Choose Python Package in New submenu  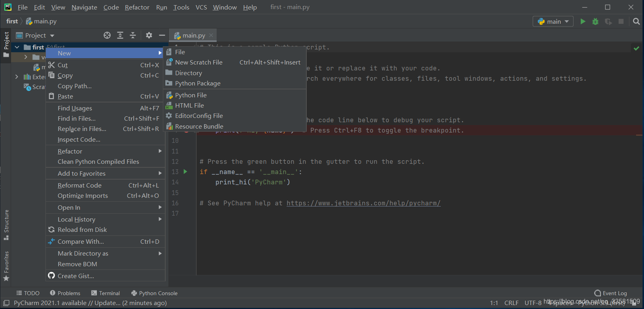tap(235, 83)
